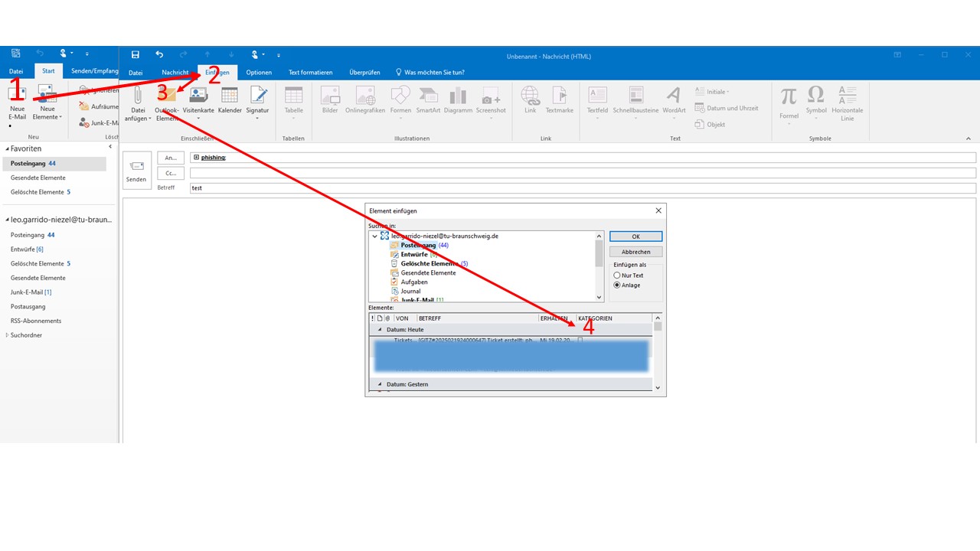The image size is (980, 551).
Task: Click the undo arrow in message toolbar
Action: [159, 55]
